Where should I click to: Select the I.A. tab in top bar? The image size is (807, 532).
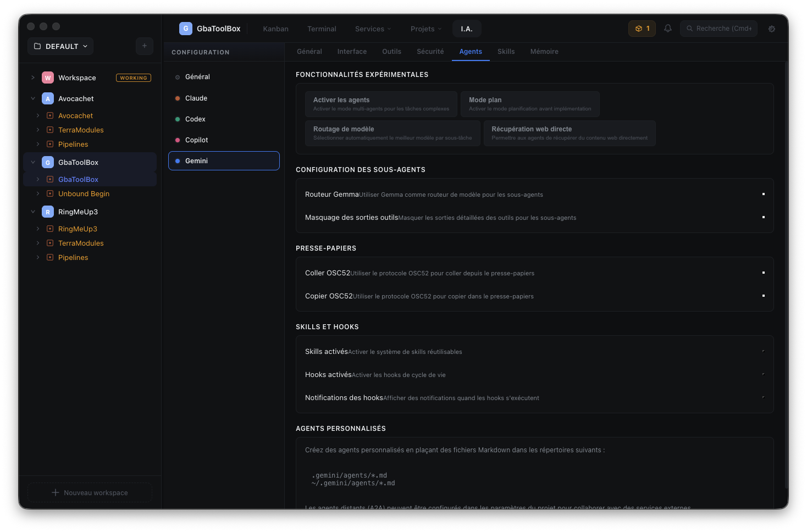click(x=467, y=29)
